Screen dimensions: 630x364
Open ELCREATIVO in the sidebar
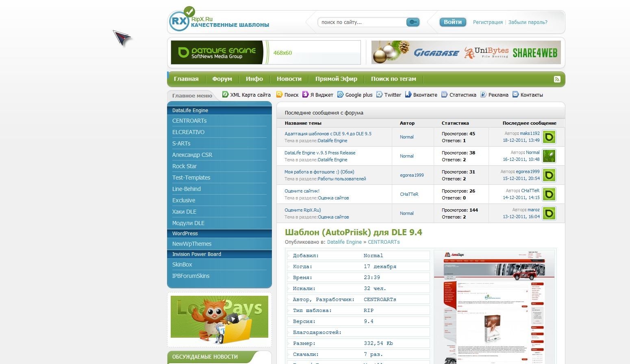tap(188, 132)
